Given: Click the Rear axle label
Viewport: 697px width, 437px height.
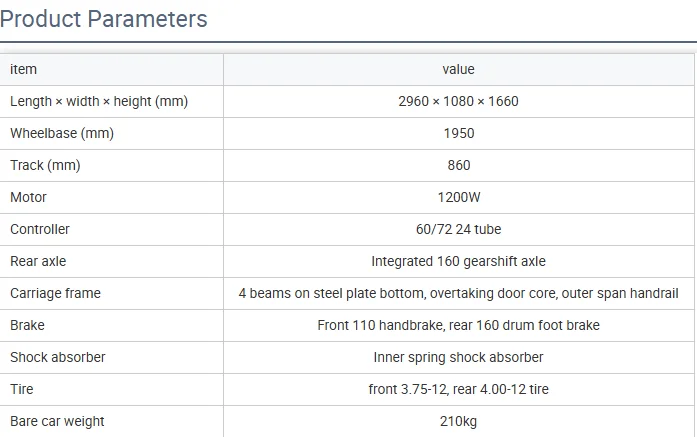Looking at the screenshot, I should pyautogui.click(x=38, y=261).
